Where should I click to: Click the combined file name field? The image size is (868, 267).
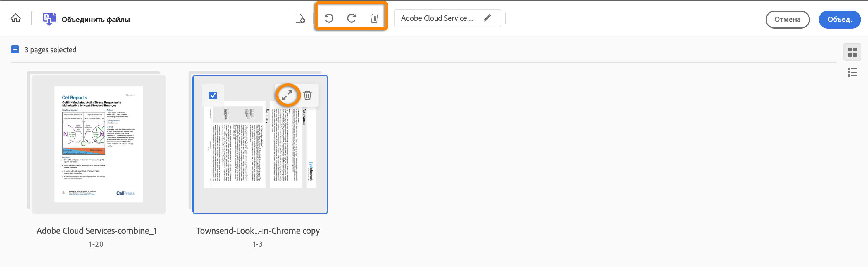point(437,18)
